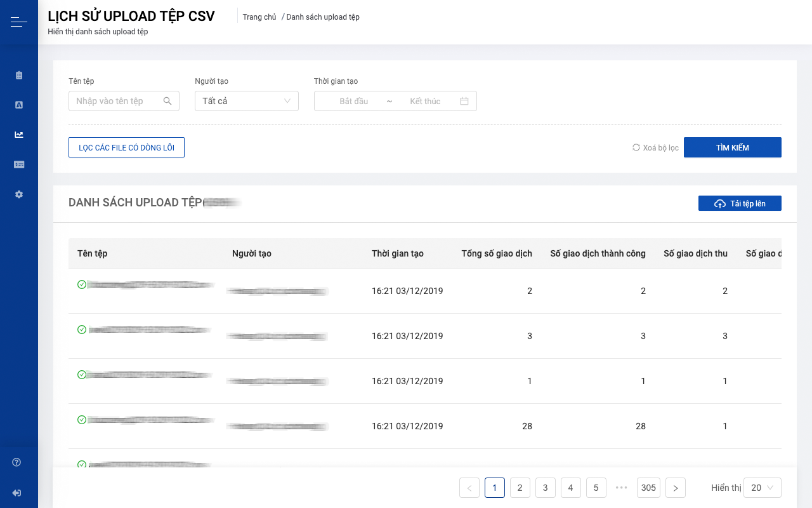
Task: Open the settings gear in sidebar
Action: pos(19,194)
